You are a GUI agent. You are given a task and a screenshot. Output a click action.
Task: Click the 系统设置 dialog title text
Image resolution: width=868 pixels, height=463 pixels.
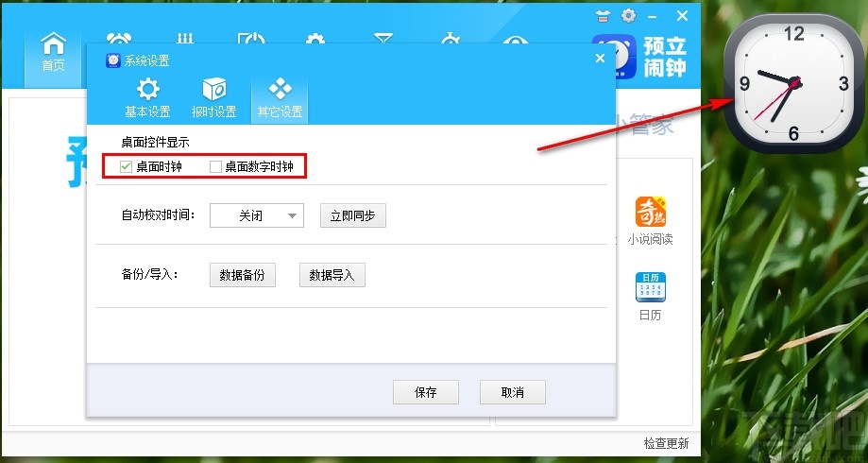click(x=146, y=60)
